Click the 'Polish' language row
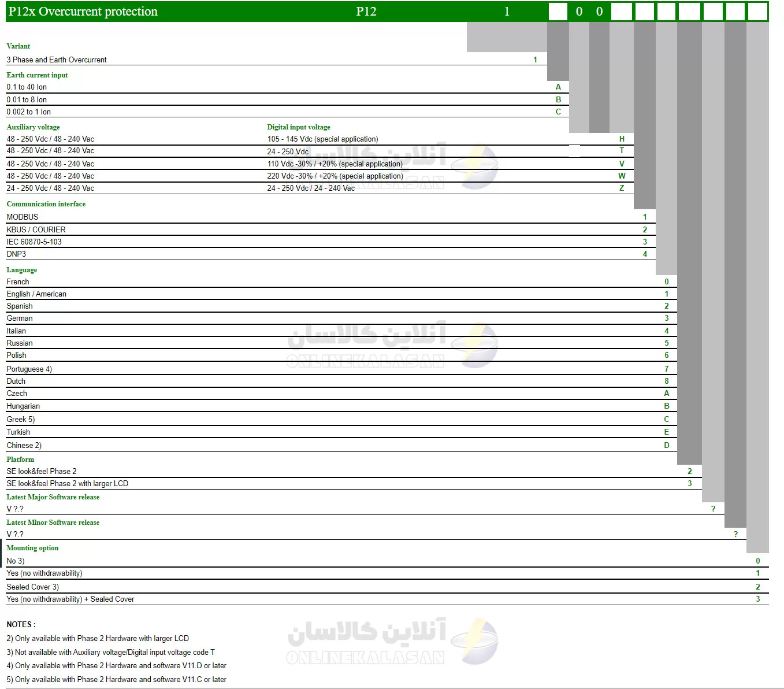This screenshot has width=784, height=689. 341,355
